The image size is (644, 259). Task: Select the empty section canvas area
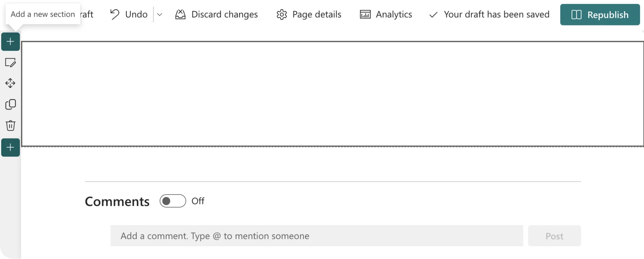tap(332, 94)
